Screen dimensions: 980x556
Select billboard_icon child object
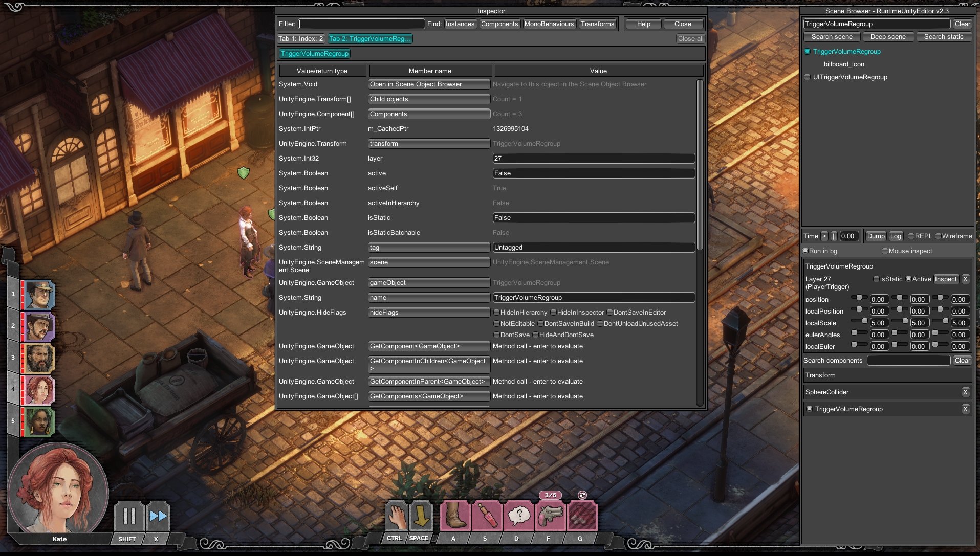pyautogui.click(x=844, y=64)
